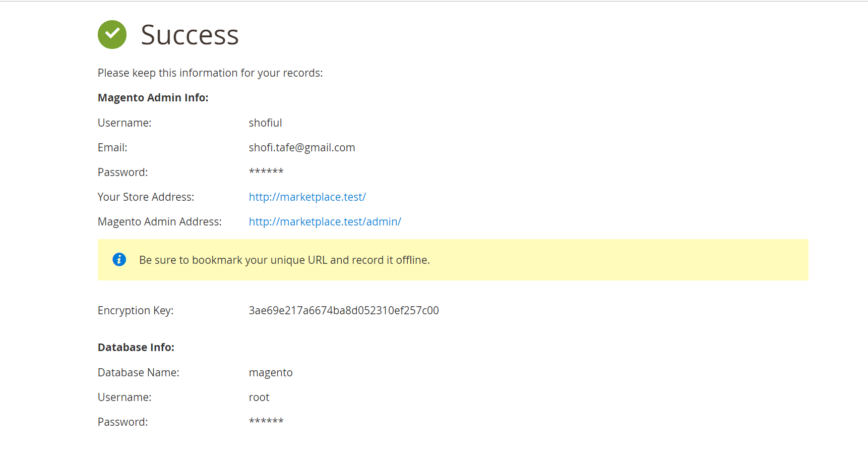Select the 'Your Store Address:' label
The image size is (868, 454).
tap(146, 197)
